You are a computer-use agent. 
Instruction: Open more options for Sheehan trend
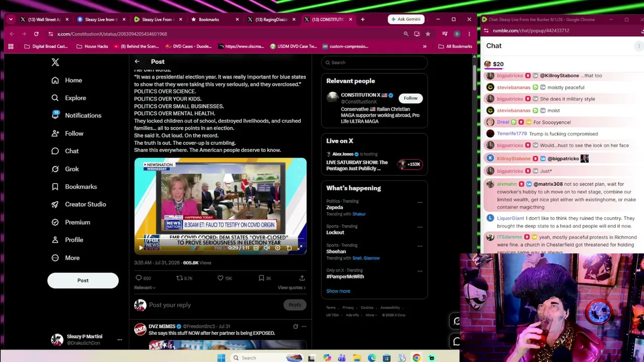click(420, 246)
